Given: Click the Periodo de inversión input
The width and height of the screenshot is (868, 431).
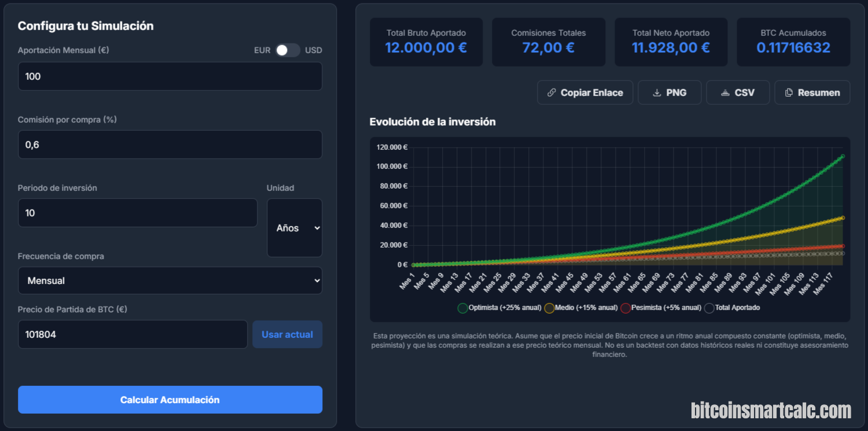Looking at the screenshot, I should [x=137, y=212].
